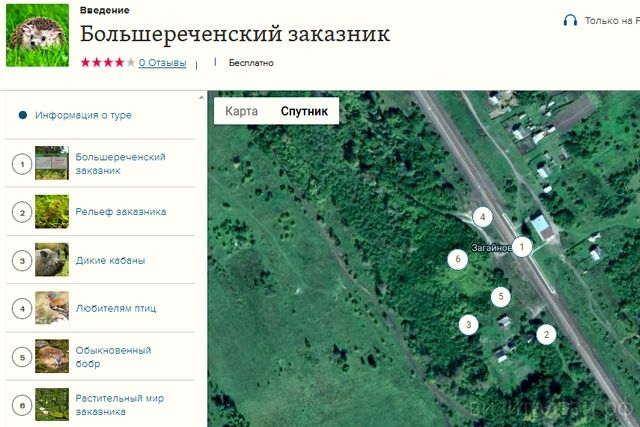The height and width of the screenshot is (427, 640).
Task: Select Рельеф заказника list item
Action: 100,211
